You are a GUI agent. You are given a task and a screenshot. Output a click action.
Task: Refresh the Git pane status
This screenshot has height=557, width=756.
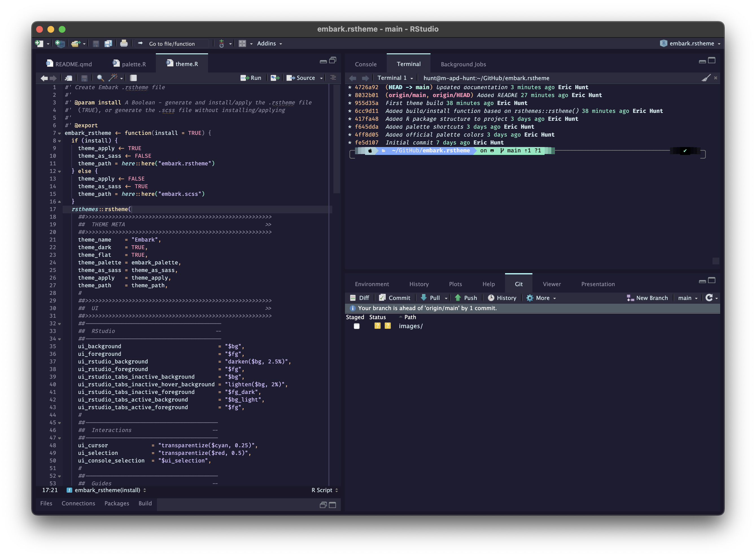[709, 298]
